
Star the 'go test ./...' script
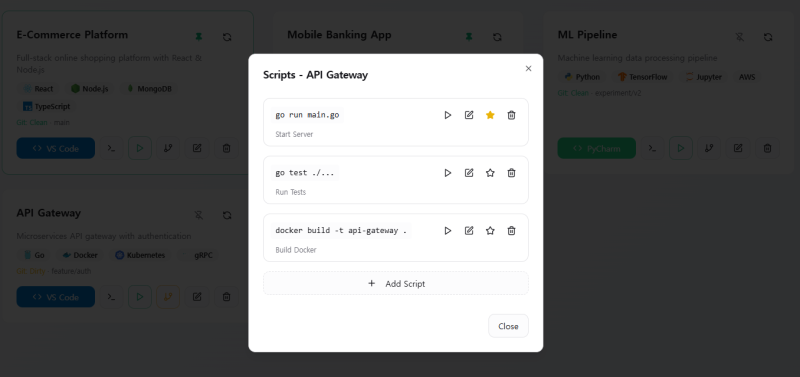click(490, 173)
